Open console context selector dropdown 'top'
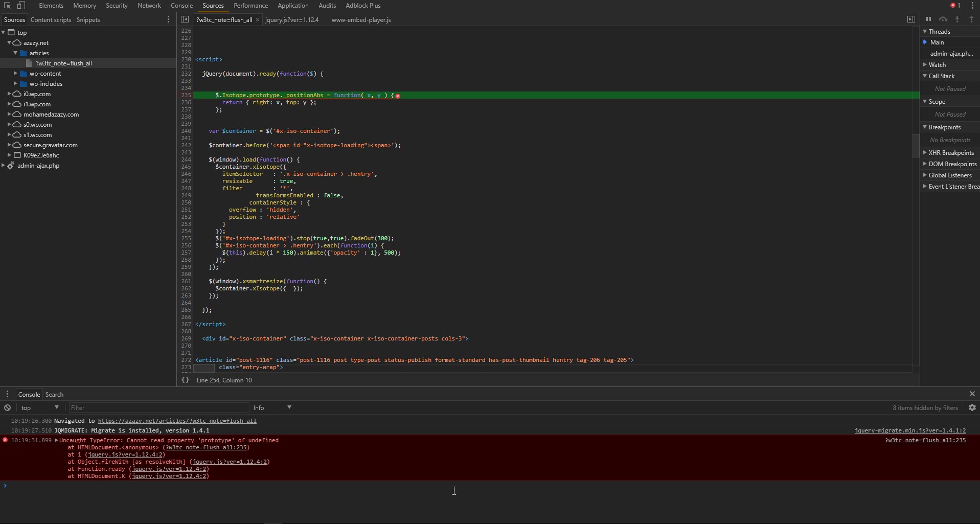This screenshot has height=524, width=980. point(40,407)
